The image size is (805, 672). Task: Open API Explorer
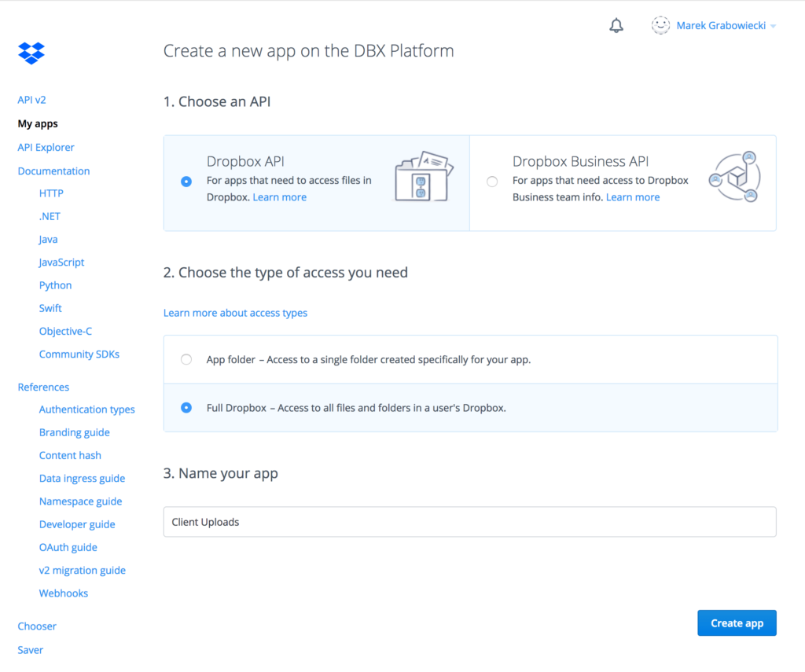(46, 147)
